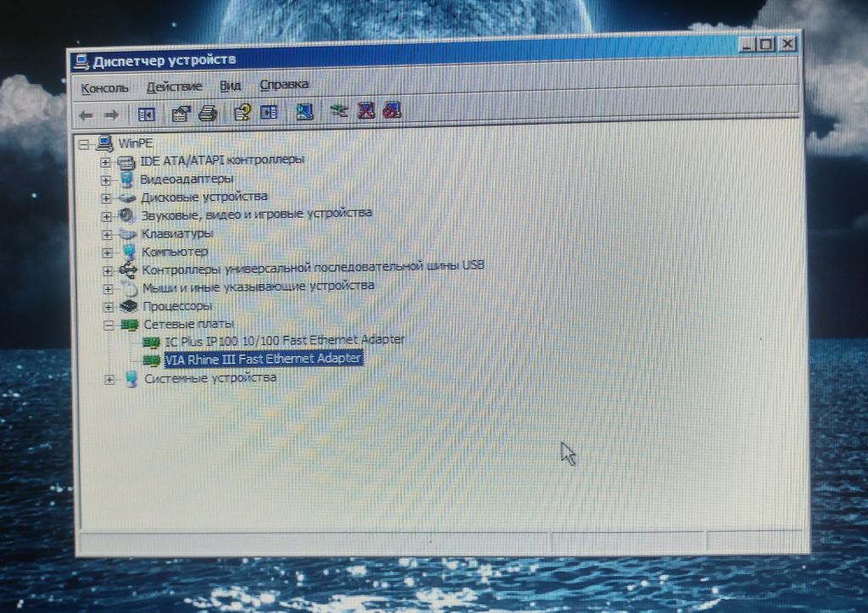Select the Системные устройства label
The image size is (868, 613).
click(210, 378)
